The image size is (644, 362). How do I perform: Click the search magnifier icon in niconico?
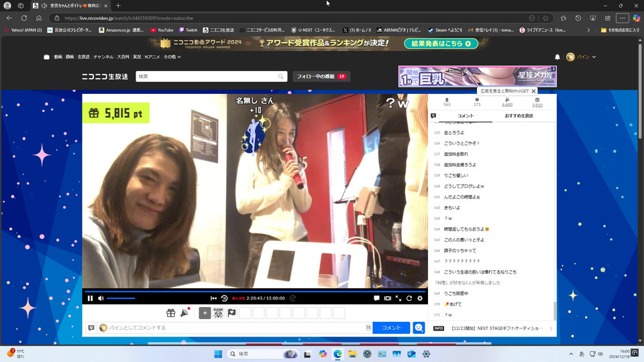click(x=281, y=76)
